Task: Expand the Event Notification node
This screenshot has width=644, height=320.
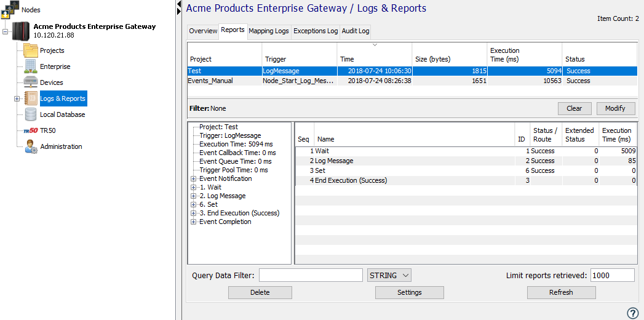Action: tap(194, 178)
